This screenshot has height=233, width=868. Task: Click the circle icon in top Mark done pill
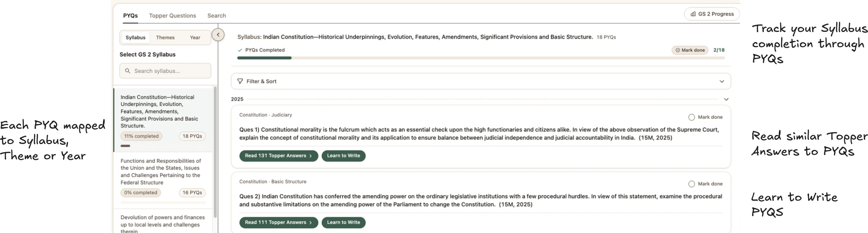(677, 50)
